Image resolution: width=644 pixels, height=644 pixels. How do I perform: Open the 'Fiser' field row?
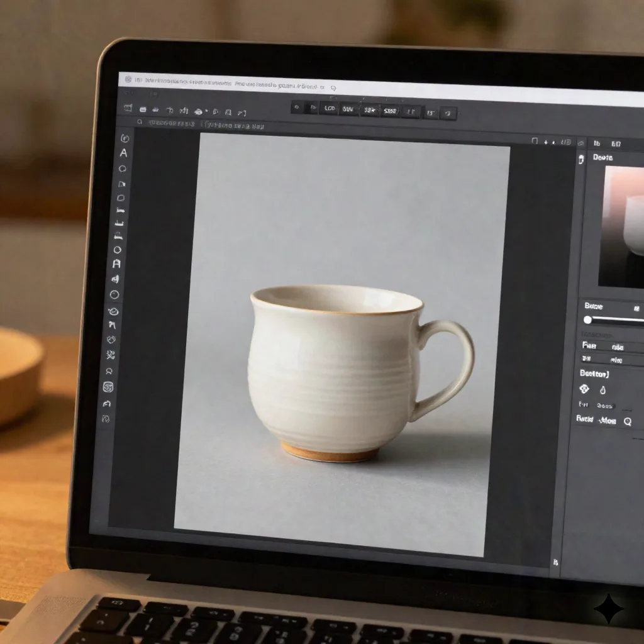[x=612, y=347]
